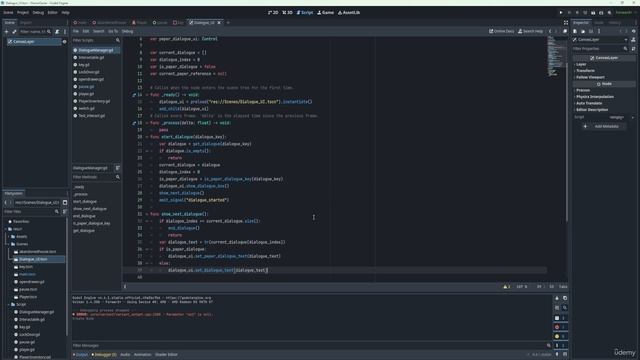Open the Scene menu

pyautogui.click(x=8, y=13)
